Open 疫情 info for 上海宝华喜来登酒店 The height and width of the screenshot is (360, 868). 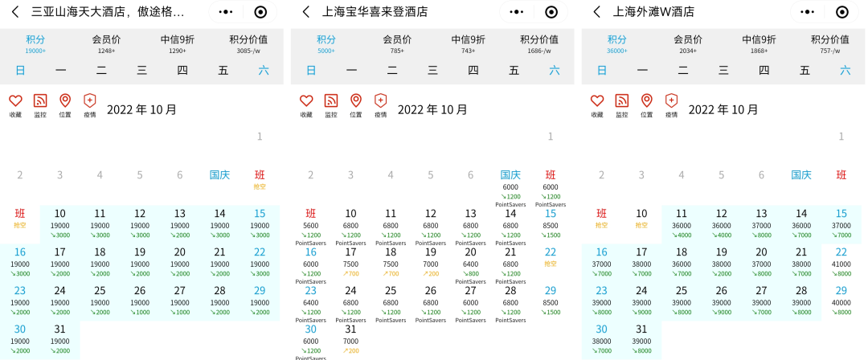click(x=380, y=105)
